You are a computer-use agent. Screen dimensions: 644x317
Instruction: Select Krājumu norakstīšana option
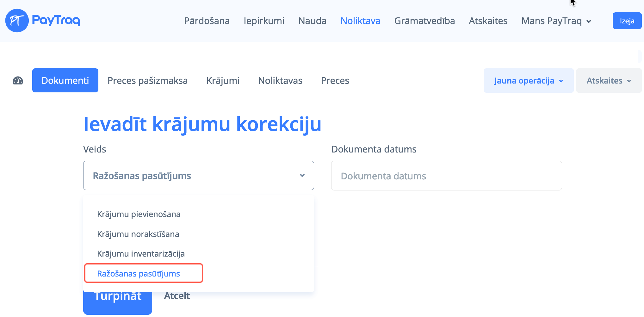coord(138,234)
